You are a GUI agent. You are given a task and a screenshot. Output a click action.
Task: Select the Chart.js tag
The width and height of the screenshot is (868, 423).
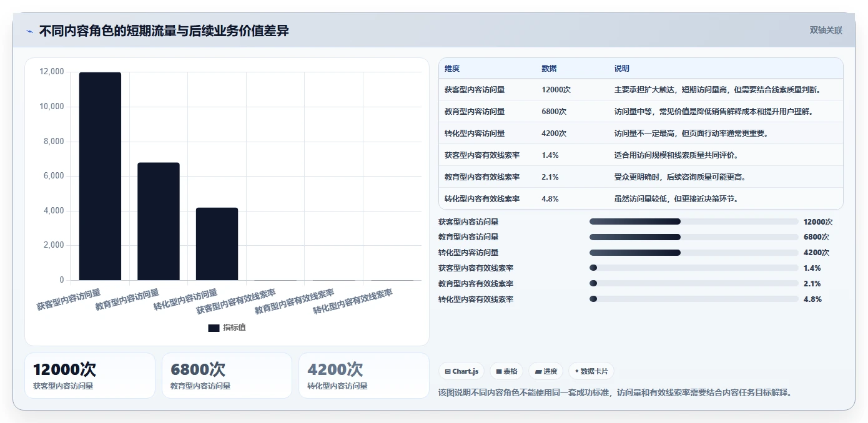point(461,371)
